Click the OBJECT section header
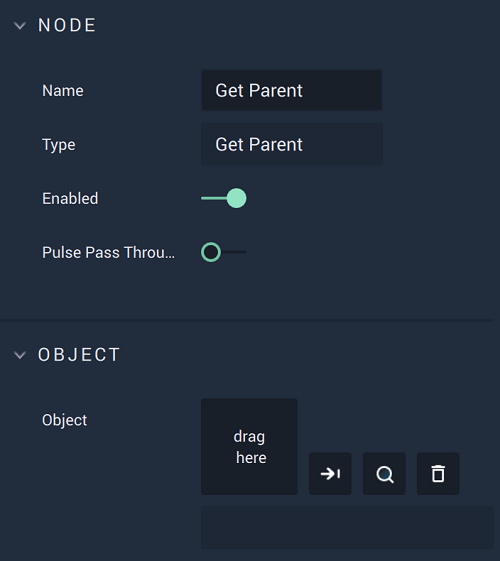The image size is (500, 561). [x=79, y=355]
